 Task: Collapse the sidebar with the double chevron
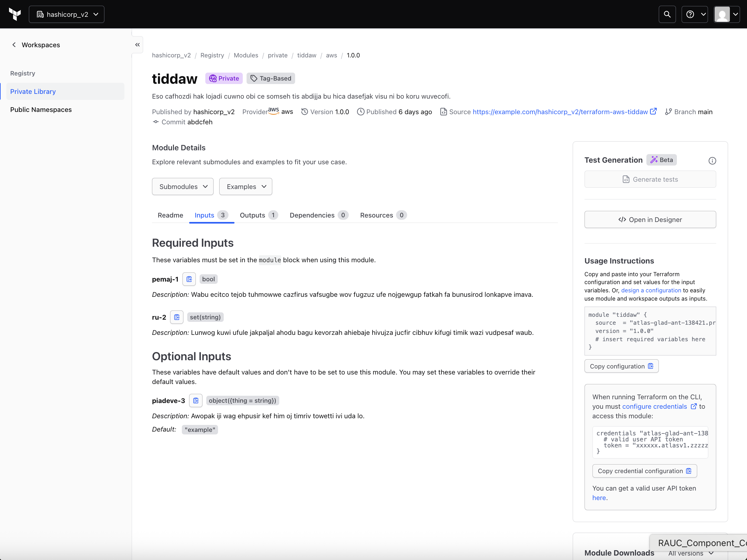[137, 45]
